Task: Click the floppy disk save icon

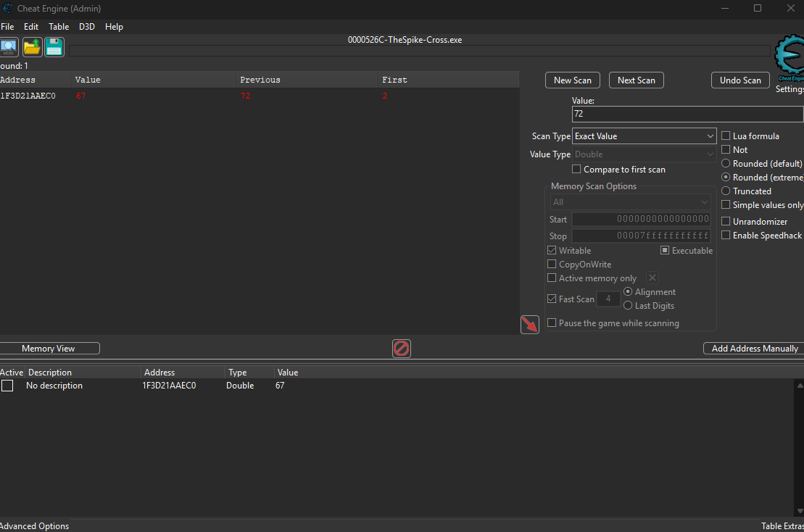Action: tap(54, 48)
